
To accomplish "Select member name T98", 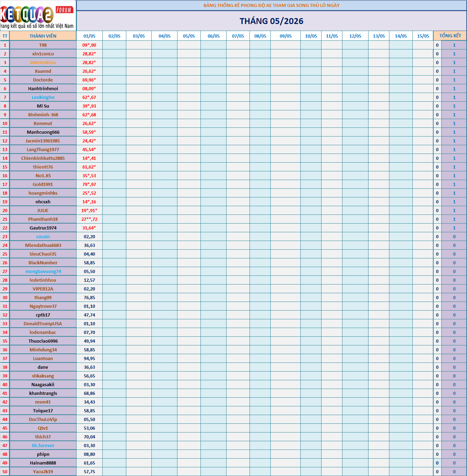I will click(x=43, y=45).
